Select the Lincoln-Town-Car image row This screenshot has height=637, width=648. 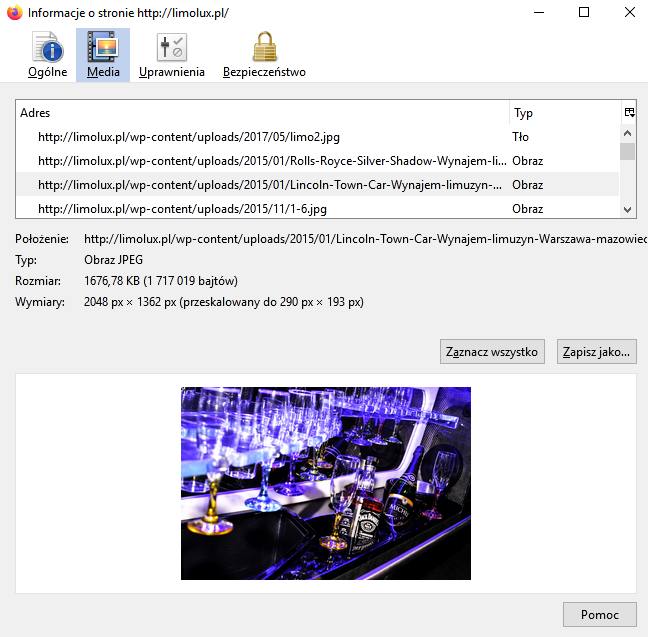click(317, 185)
